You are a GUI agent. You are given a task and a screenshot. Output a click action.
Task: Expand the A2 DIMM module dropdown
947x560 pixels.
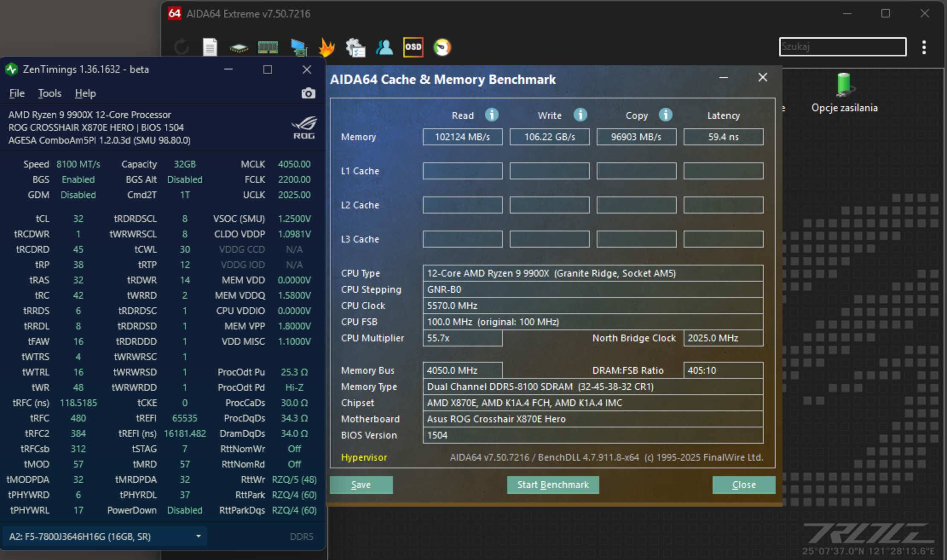point(198,536)
